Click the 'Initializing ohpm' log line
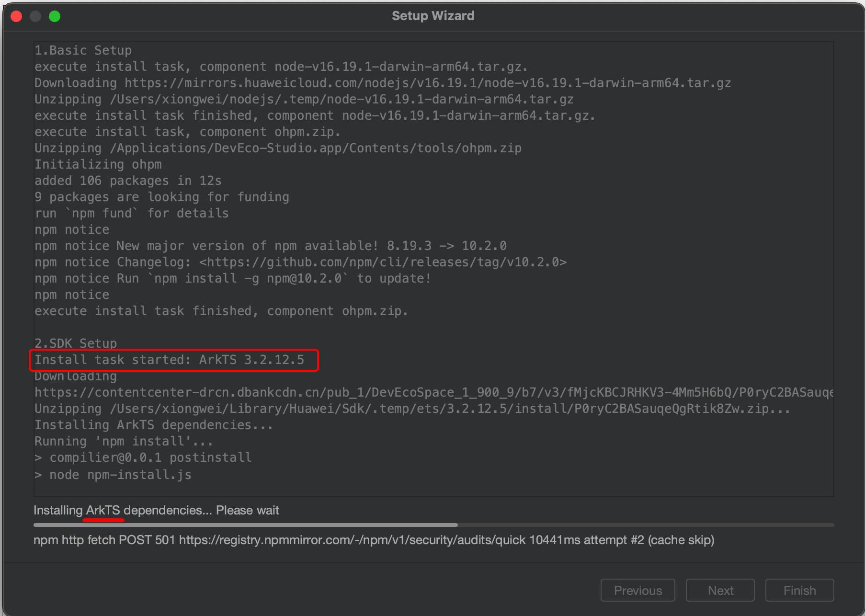The width and height of the screenshot is (865, 616). (x=98, y=164)
